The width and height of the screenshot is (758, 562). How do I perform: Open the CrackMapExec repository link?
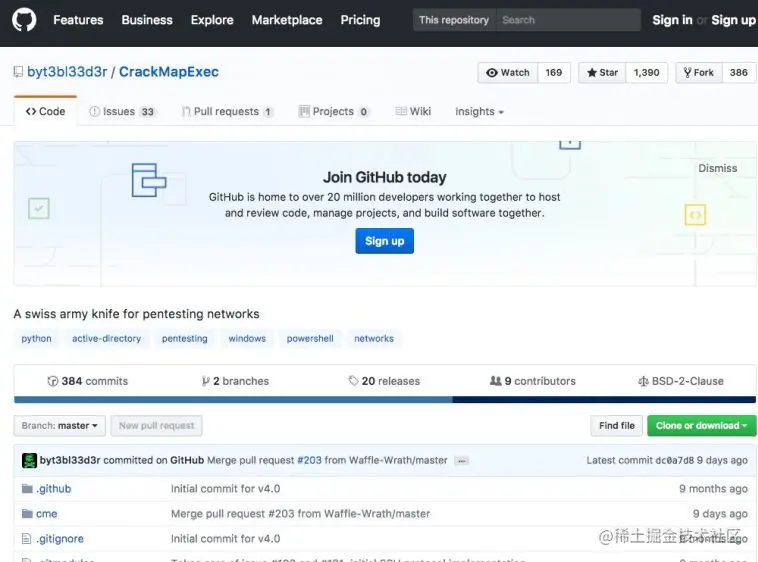pyautogui.click(x=169, y=72)
